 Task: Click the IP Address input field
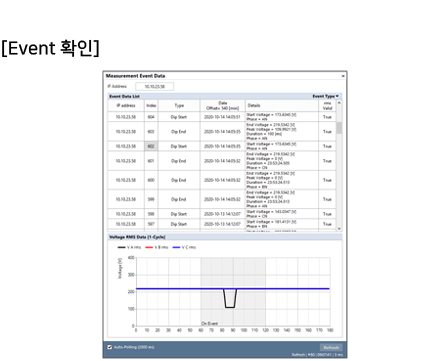pos(154,87)
